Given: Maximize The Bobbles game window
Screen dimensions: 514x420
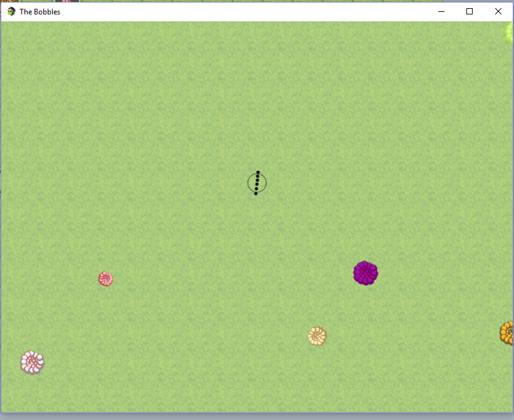Looking at the screenshot, I should [x=469, y=11].
